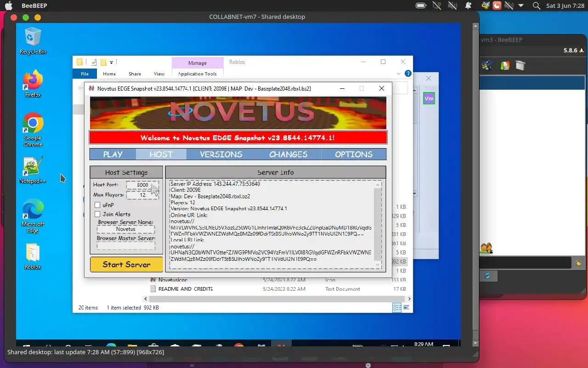The height and width of the screenshot is (368, 588).
Task: Expand the menu bar tray dropdown arrow
Action: click(521, 6)
